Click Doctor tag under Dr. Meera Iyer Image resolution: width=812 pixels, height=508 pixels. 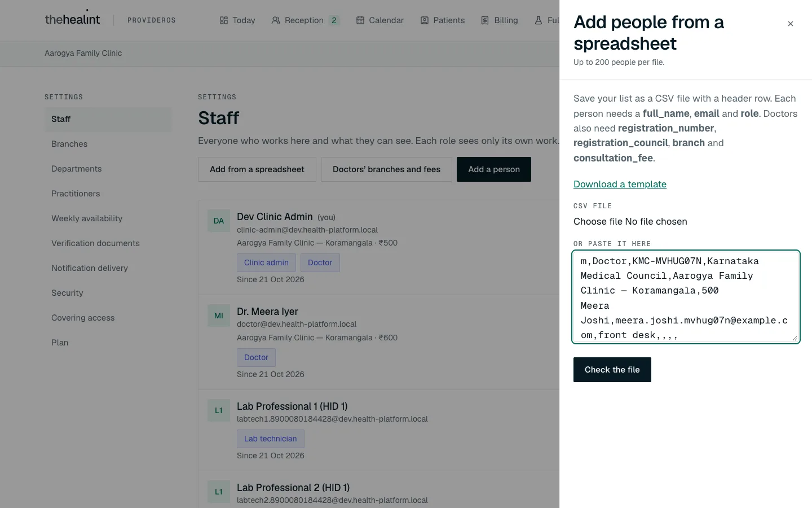256,357
